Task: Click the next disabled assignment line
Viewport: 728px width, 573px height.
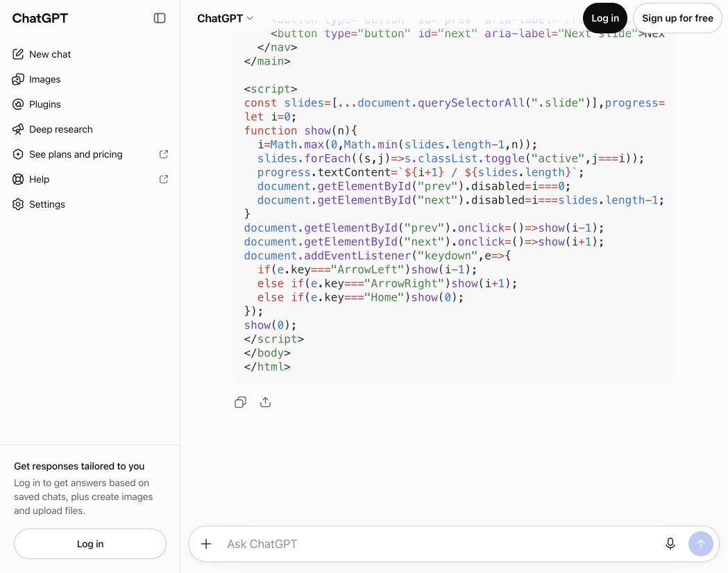Action: point(461,200)
